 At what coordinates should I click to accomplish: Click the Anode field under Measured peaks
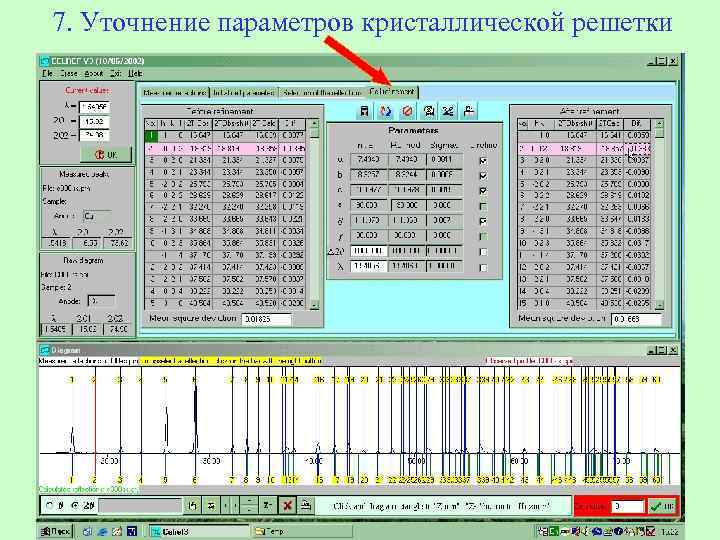tap(97, 216)
